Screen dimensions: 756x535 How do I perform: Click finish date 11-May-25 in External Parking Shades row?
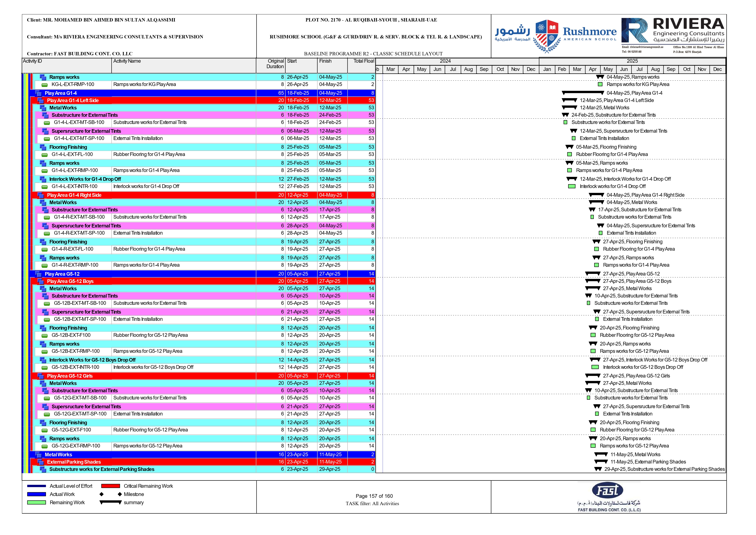point(330,462)
